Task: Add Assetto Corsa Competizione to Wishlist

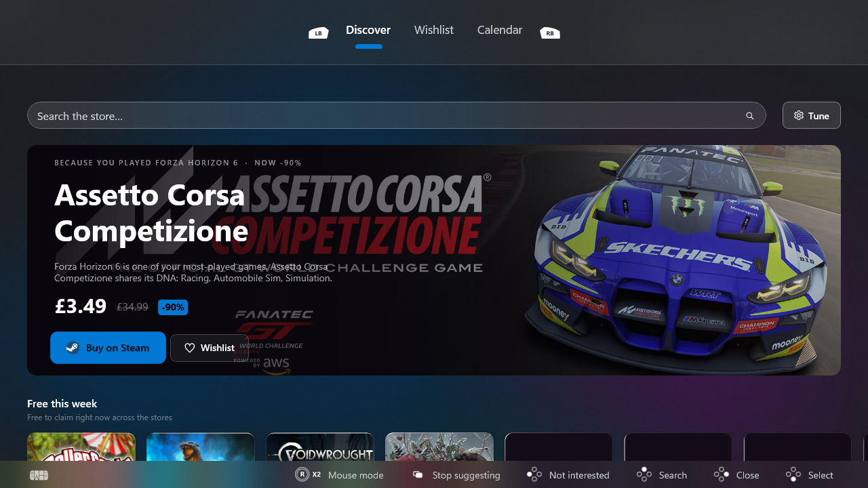Action: 210,348
